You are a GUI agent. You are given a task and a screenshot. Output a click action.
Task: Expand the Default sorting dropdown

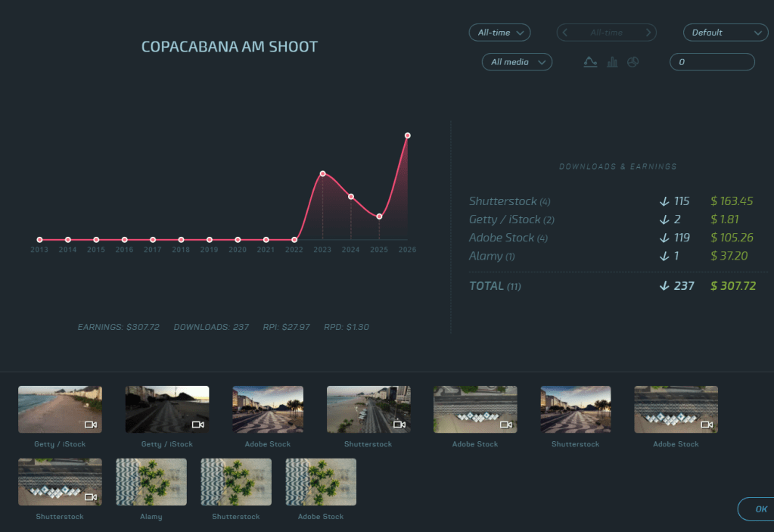[x=725, y=33]
